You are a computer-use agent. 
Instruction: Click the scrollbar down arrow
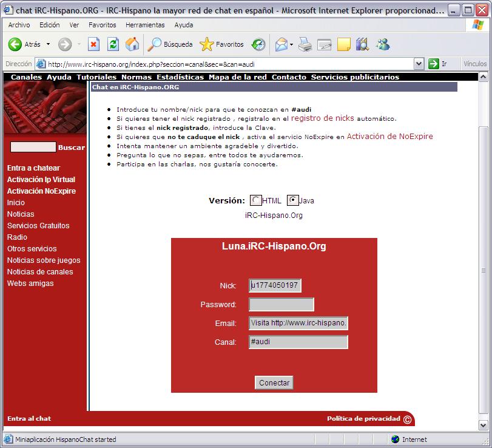[484, 426]
